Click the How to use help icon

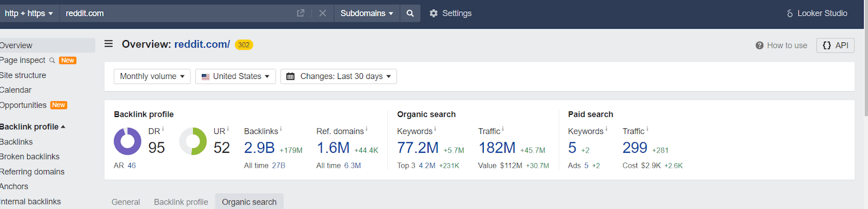tap(759, 45)
